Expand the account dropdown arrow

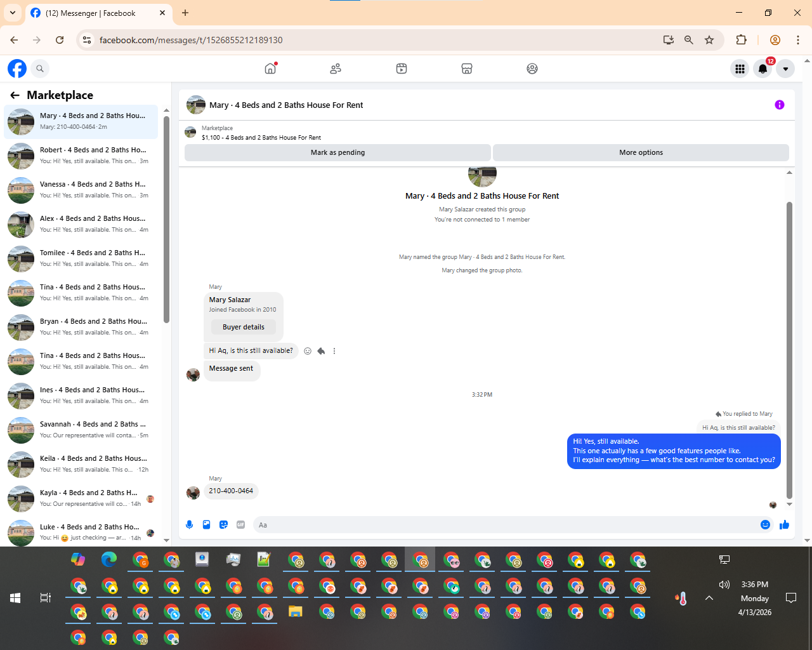pos(785,69)
